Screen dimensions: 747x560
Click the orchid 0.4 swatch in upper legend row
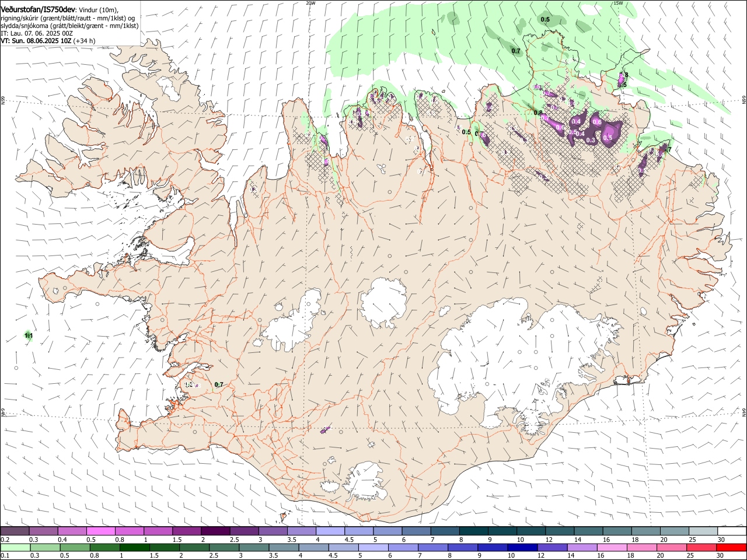(72, 531)
